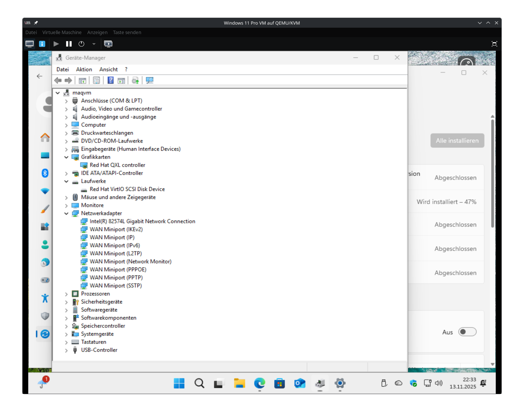Click the Forward arrow in Geräte-Manager toolbar
Image resolution: width=524 pixels, height=420 pixels.
(68, 80)
